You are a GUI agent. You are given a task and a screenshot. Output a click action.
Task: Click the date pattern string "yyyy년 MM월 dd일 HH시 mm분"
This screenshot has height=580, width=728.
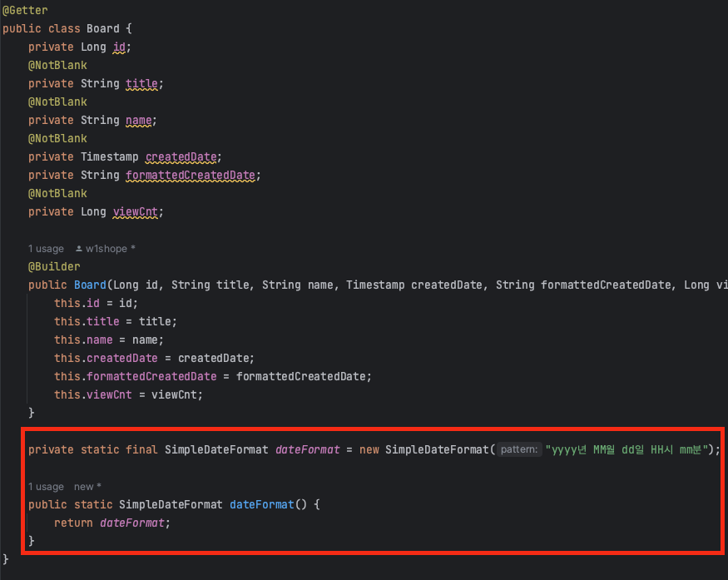click(x=626, y=450)
